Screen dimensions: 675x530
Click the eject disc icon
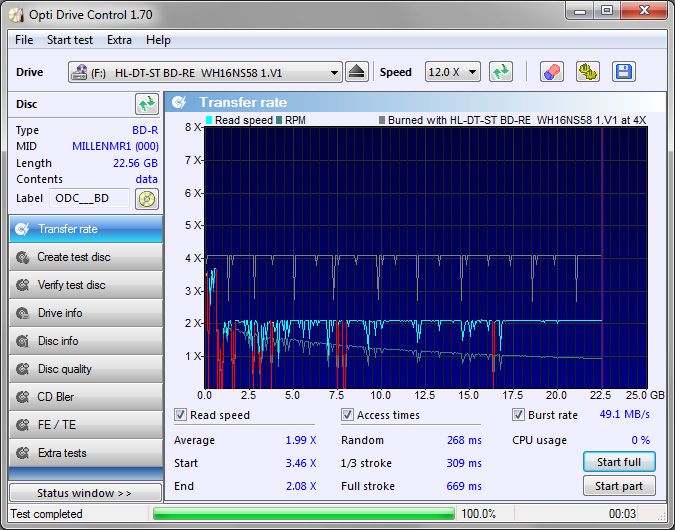357,72
